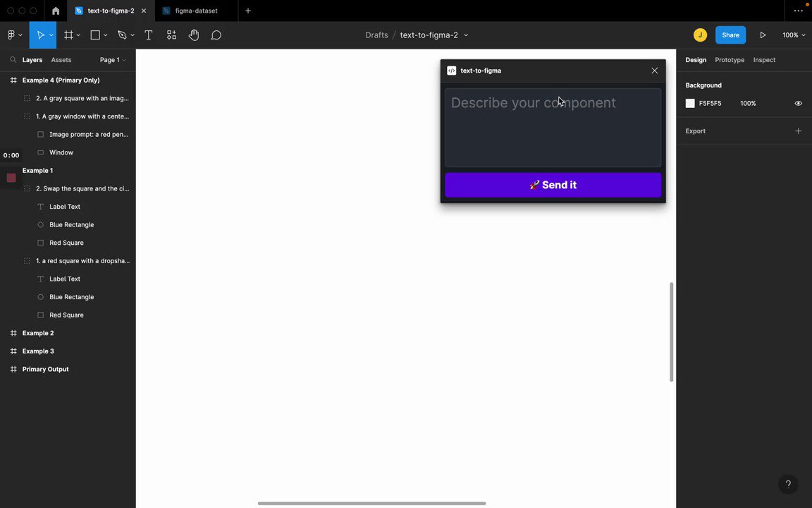Close the text-to-figma-2 tab
Viewport: 812px width, 508px height.
tap(144, 11)
